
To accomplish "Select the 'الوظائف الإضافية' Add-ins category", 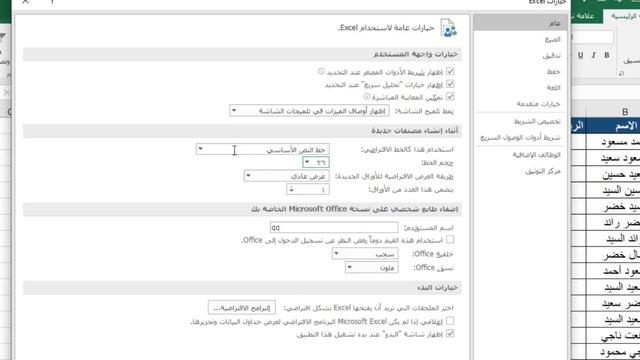I will tap(520, 155).
